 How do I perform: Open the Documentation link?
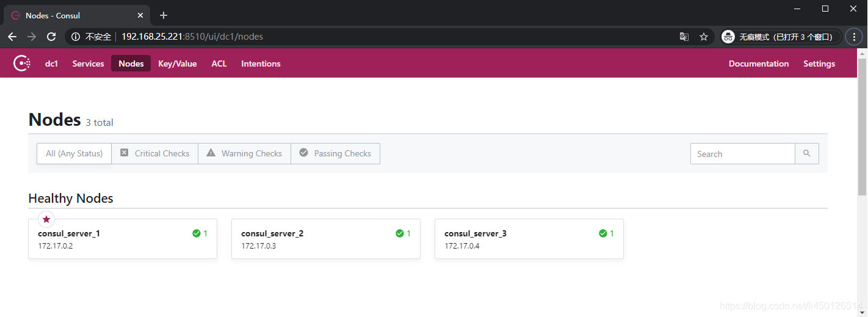[x=759, y=64]
